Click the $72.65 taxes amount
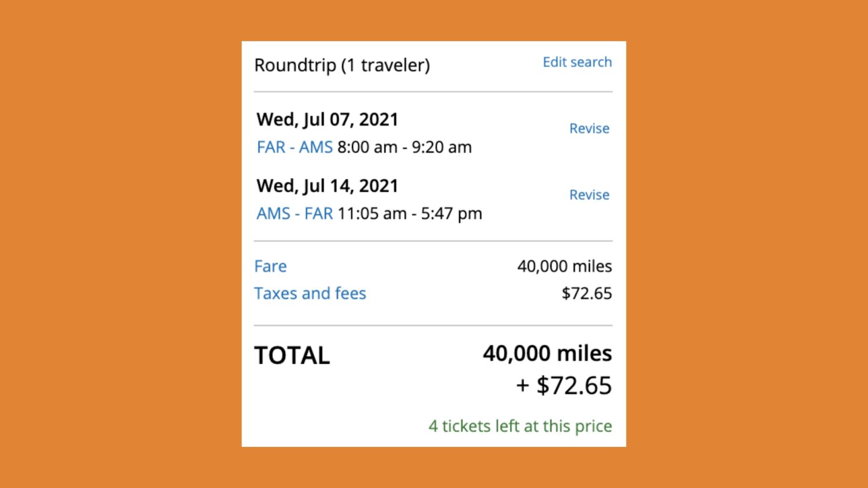This screenshot has width=868, height=488. click(586, 293)
